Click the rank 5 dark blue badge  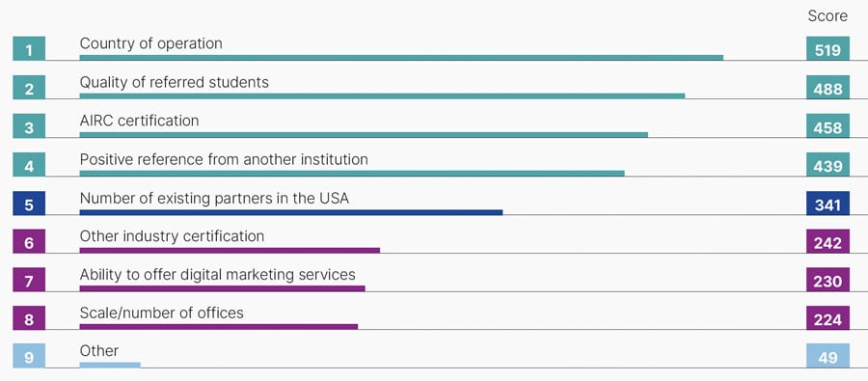(29, 204)
